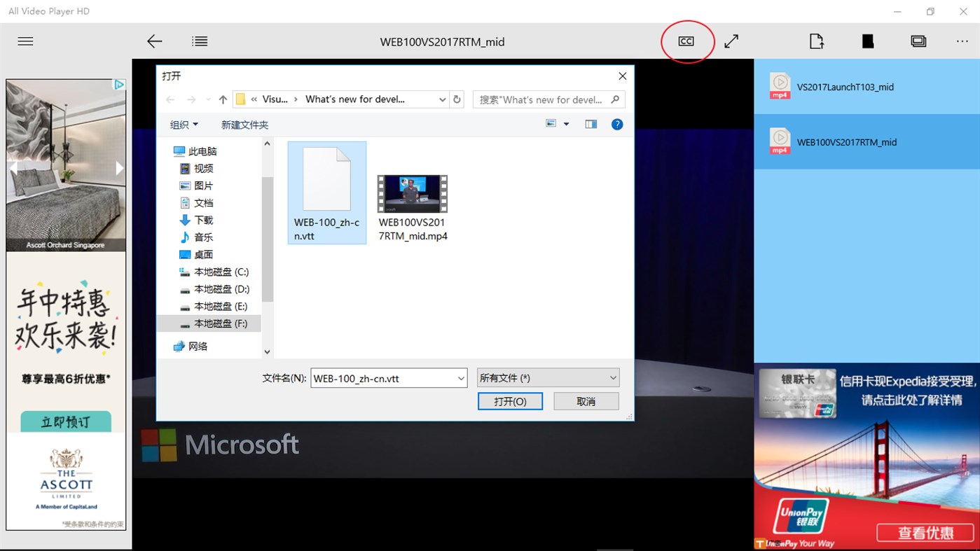This screenshot has height=551, width=980.
Task: Click the black rectangle theme icon
Action: (x=867, y=41)
